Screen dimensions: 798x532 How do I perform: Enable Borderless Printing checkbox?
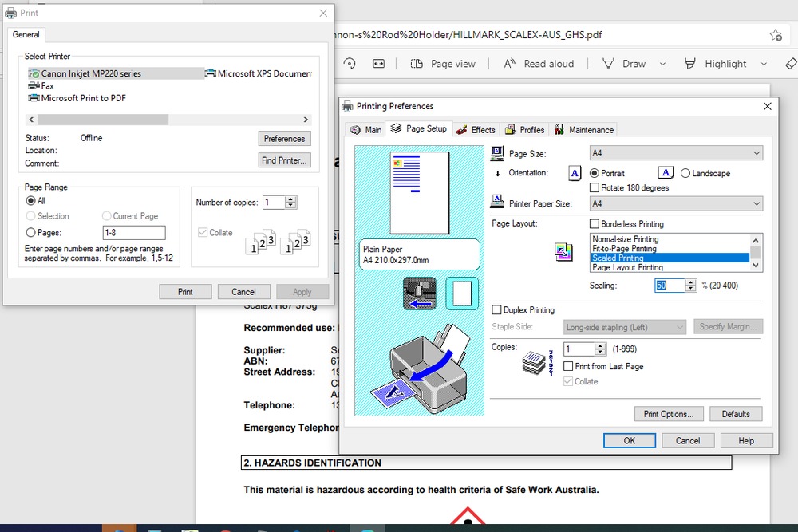coord(595,224)
